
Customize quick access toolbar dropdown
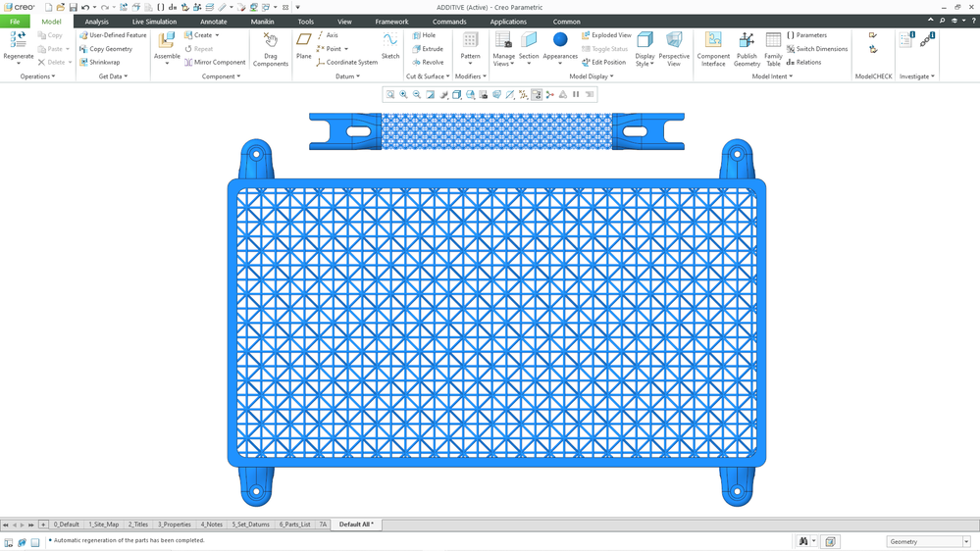click(297, 8)
